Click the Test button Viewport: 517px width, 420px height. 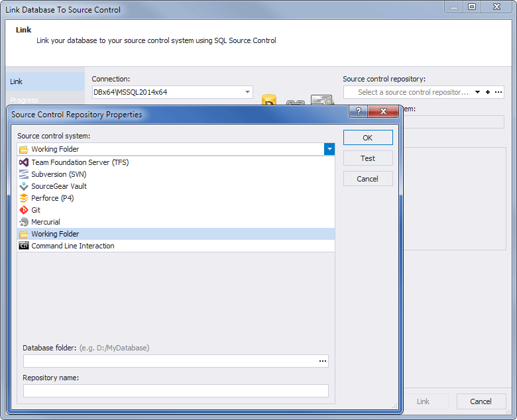pos(368,158)
